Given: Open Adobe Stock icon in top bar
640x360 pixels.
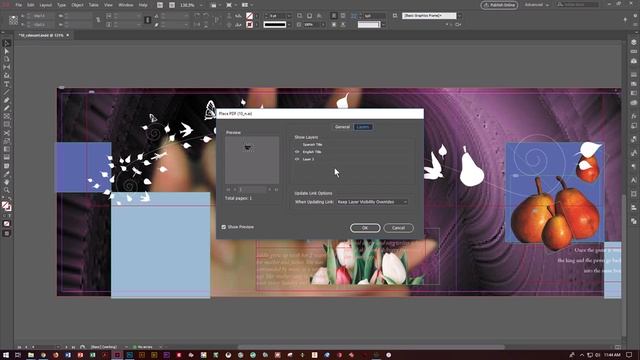Looking at the screenshot, I should [x=172, y=5].
